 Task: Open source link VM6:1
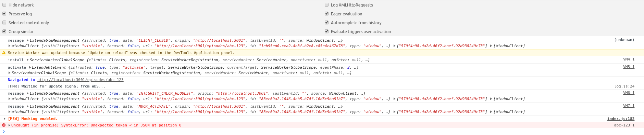(x=629, y=93)
